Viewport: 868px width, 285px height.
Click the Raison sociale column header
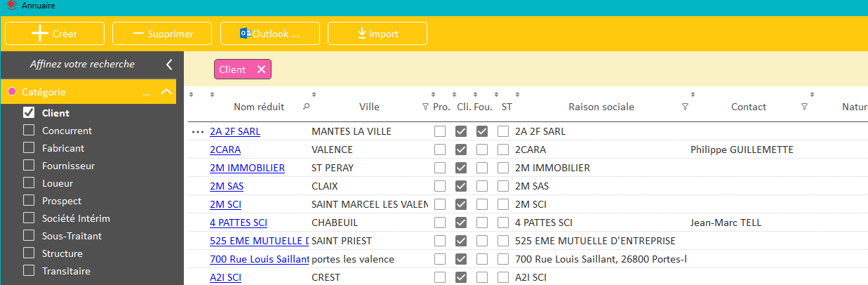[601, 107]
